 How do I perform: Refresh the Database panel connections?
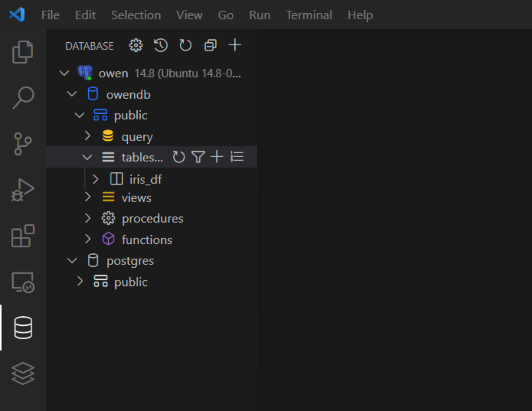[x=185, y=45]
